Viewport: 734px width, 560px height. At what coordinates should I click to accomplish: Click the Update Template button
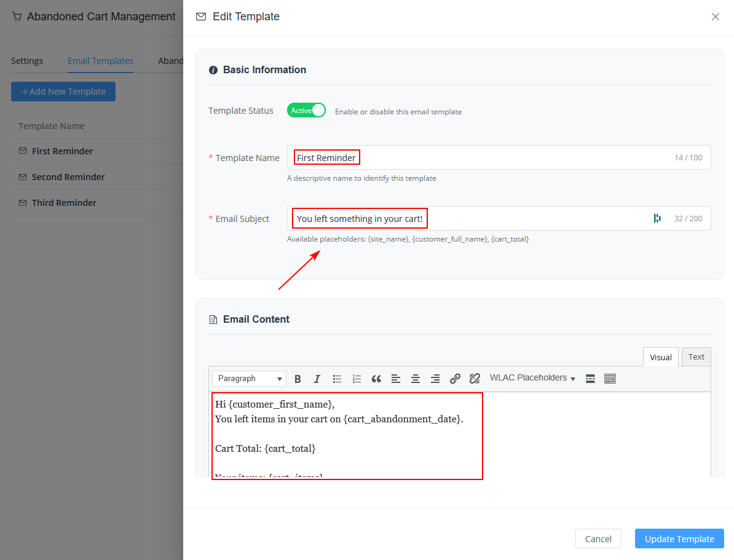(x=679, y=538)
